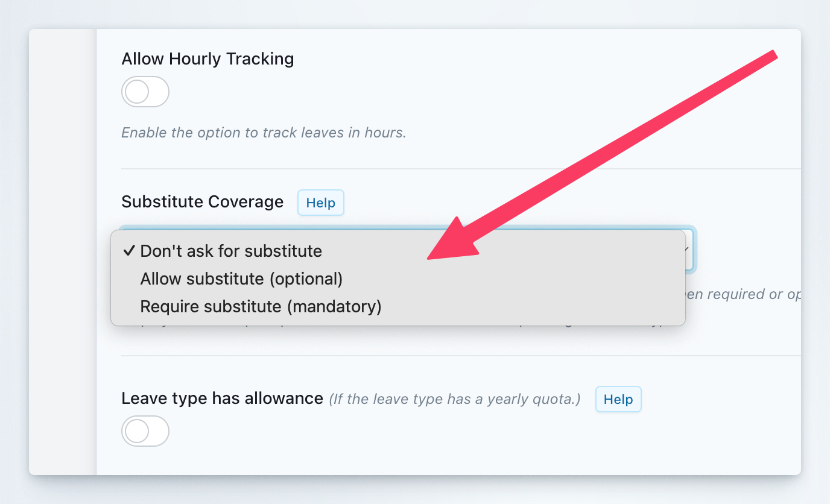Open the Help button beside Substitute Coverage
The height and width of the screenshot is (504, 830).
click(x=320, y=203)
